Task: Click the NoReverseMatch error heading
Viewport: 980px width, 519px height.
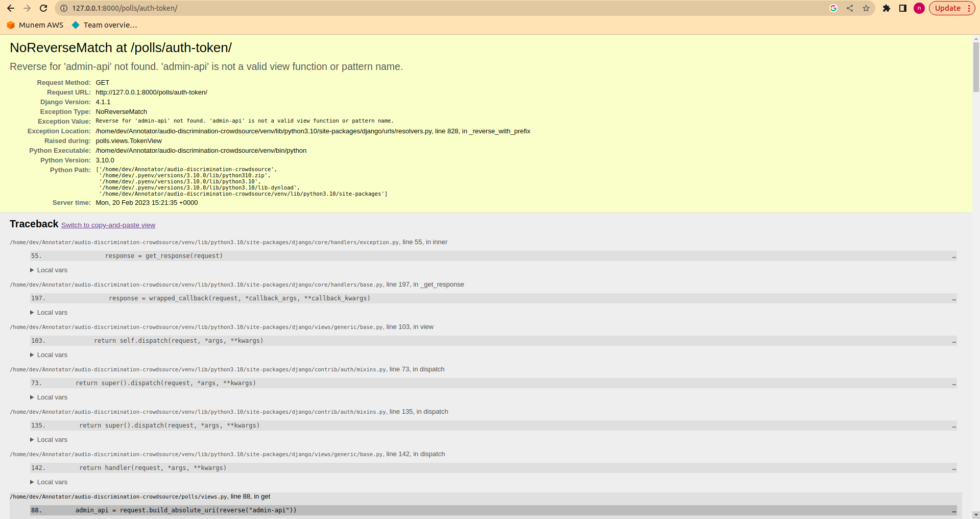Action: (x=121, y=48)
